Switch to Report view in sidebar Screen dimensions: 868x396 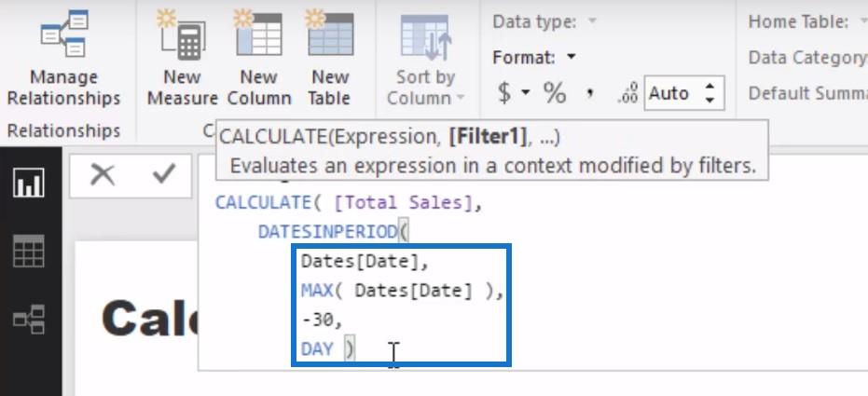coord(29,184)
